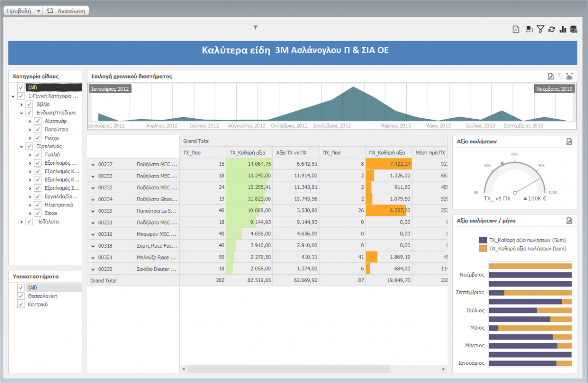The image size is (588, 383).
Task: Click the scroll-right arrow of pivot table scrollbar
Action: coord(443,369)
